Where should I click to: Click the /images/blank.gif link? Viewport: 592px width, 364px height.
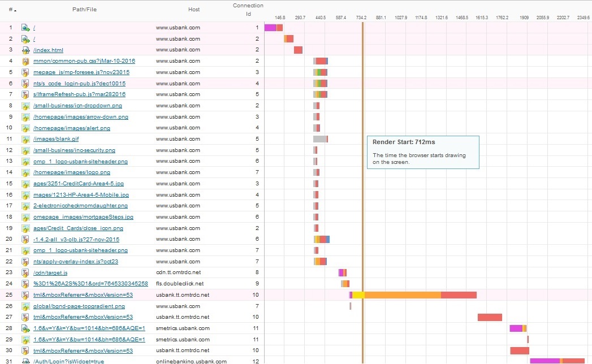[x=56, y=139]
